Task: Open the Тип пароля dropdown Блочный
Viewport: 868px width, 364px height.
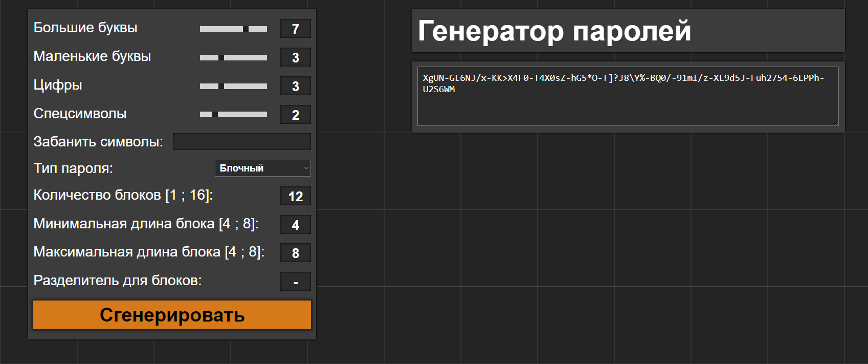Action: (263, 168)
